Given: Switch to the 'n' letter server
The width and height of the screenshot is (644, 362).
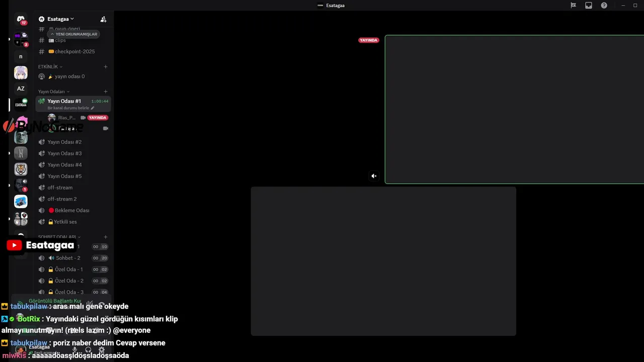Looking at the screenshot, I should tap(21, 56).
